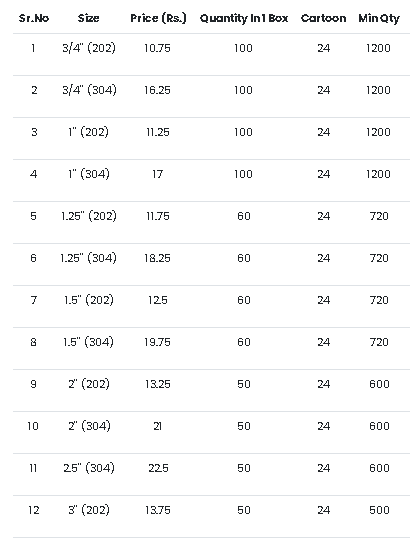Click the 500 minimum quantity cell
Viewport: 410px width, 553px height.
[x=379, y=510]
